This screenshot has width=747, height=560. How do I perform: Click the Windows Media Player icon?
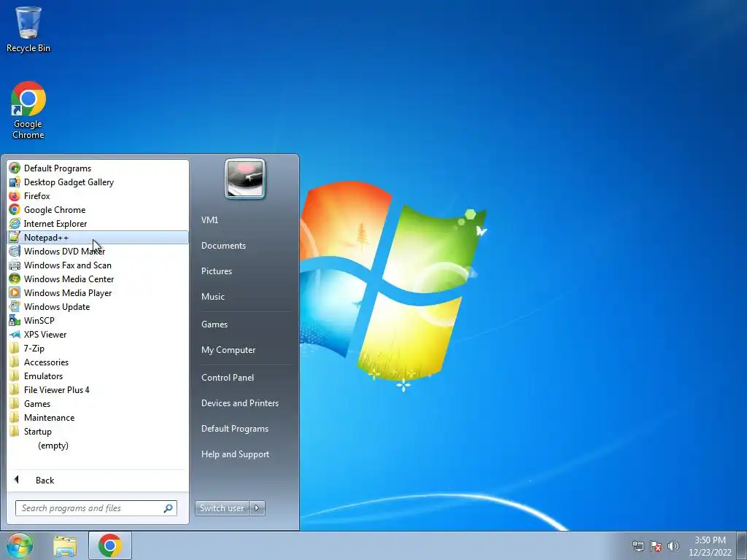[15, 293]
